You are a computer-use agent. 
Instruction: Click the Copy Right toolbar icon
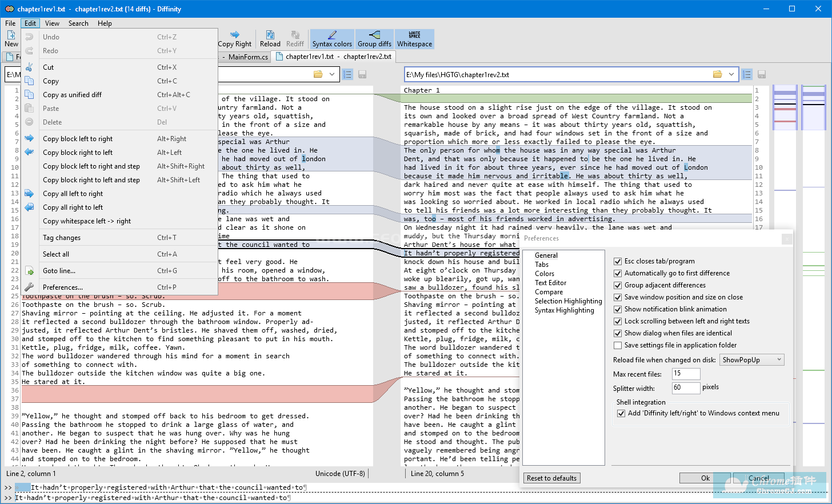[x=235, y=39]
